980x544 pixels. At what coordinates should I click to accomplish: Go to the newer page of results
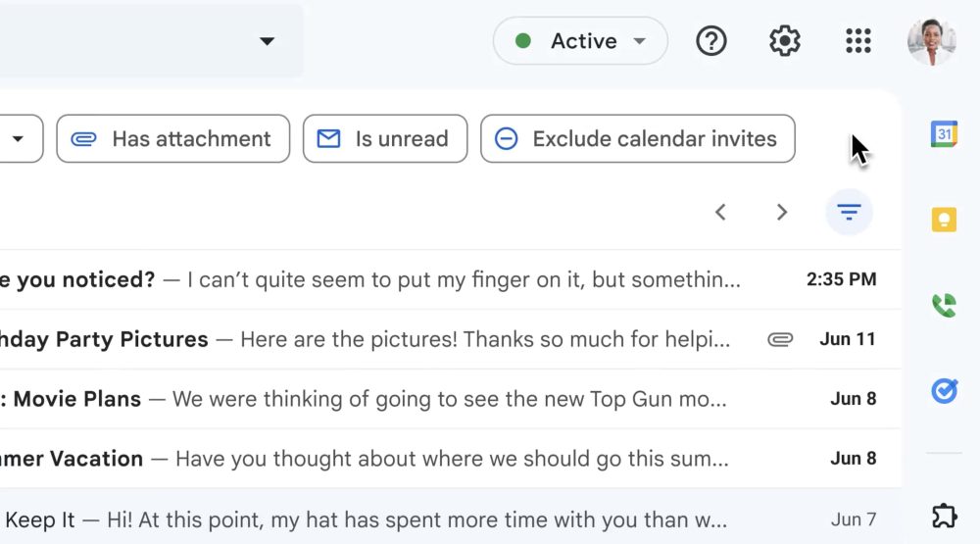(x=720, y=213)
